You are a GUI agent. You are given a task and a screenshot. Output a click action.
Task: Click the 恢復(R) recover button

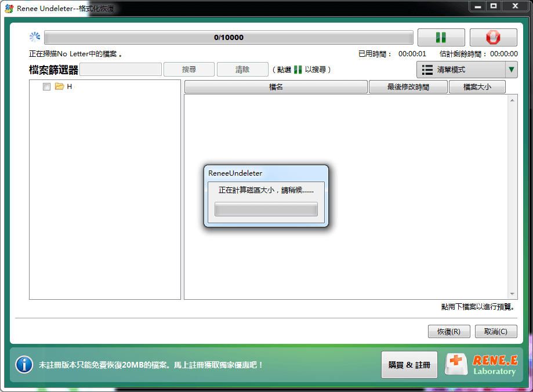[449, 332]
